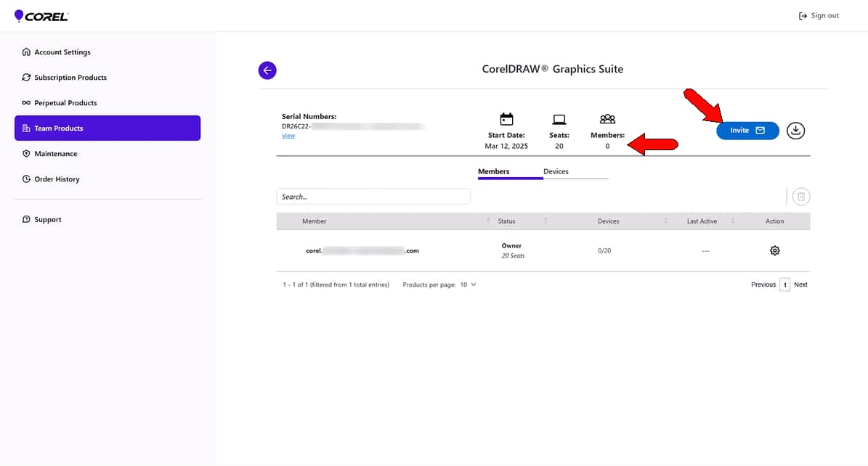Expand the serial number details via view link
Viewport: 868px width, 466px height.
[x=288, y=135]
